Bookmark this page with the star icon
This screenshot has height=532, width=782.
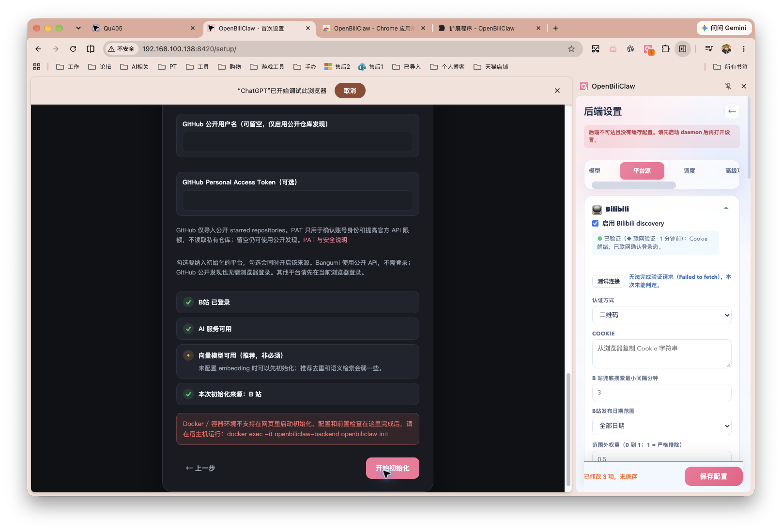pos(571,49)
